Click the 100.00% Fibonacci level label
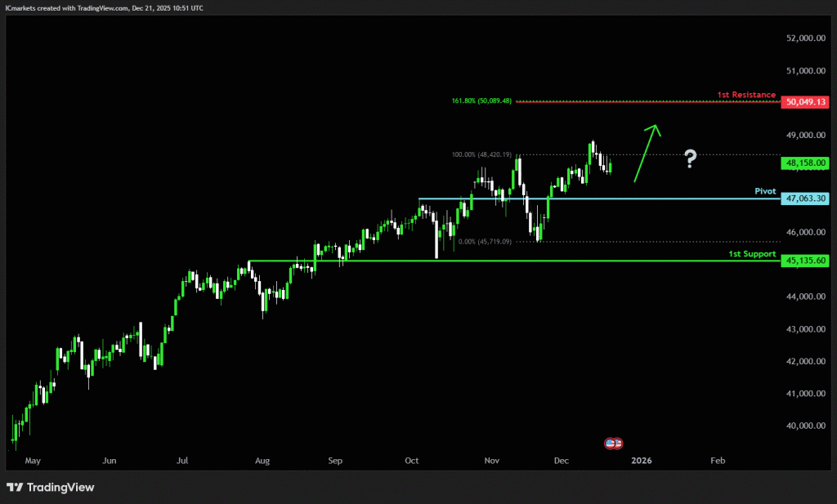 [481, 154]
